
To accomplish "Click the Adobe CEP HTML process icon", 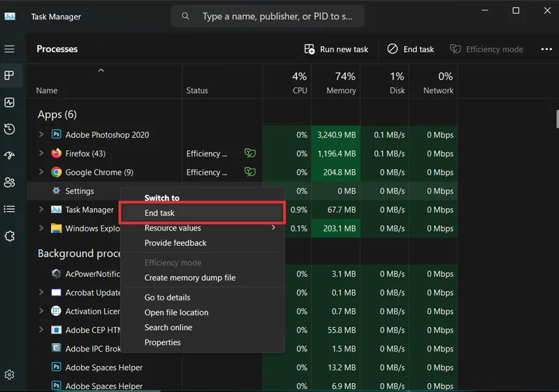I will pyautogui.click(x=56, y=330).
